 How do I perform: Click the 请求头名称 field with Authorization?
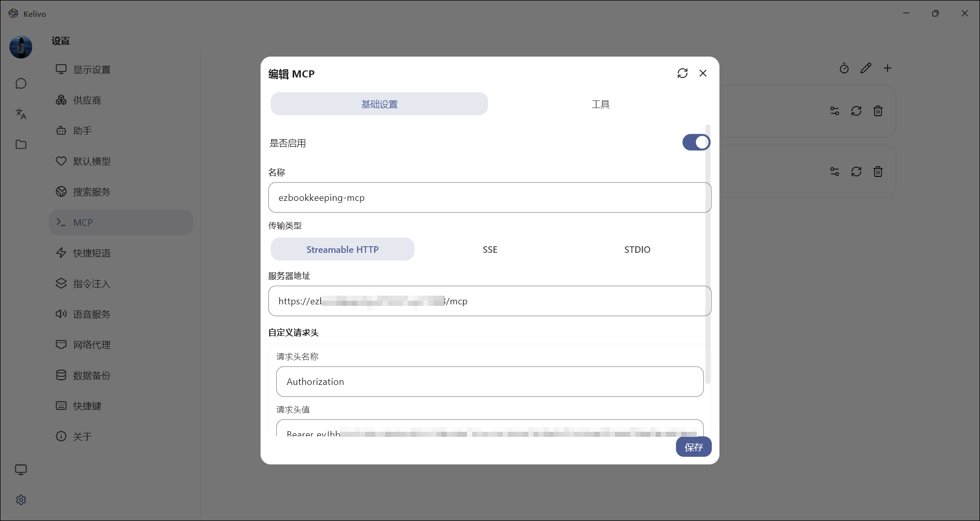[489, 382]
